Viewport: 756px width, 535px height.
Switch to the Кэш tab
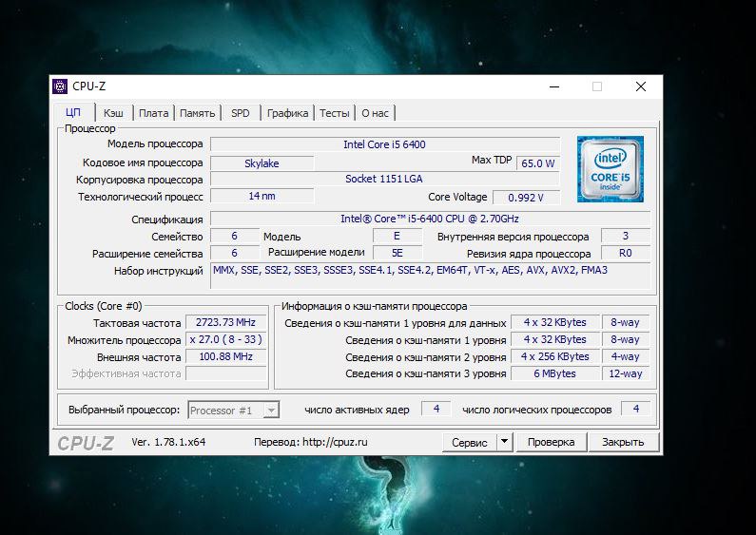coord(113,113)
